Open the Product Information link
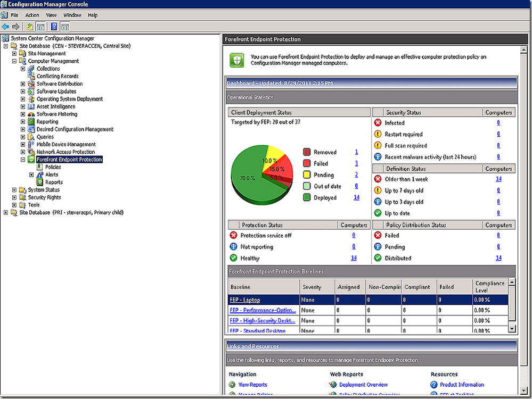This screenshot has width=532, height=399. tap(462, 385)
